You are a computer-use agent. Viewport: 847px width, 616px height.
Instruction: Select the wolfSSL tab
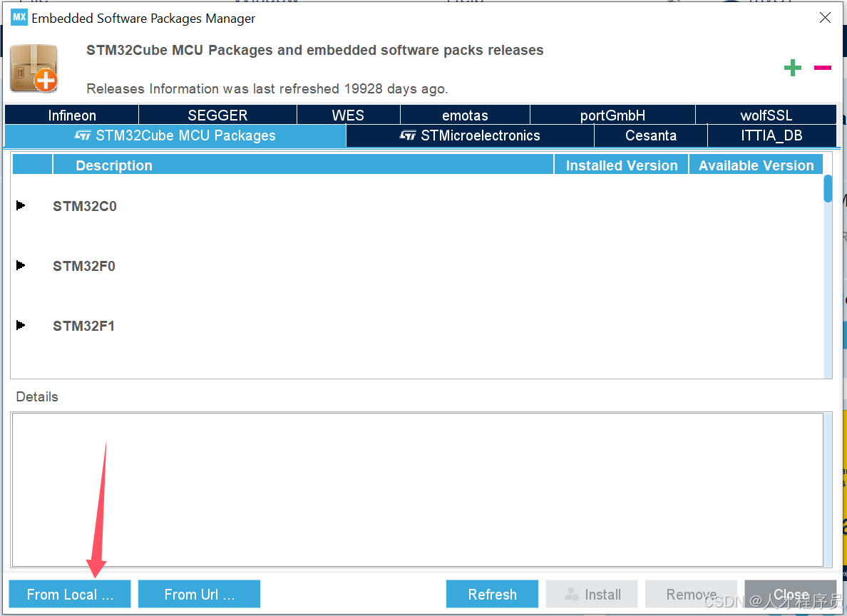(766, 115)
